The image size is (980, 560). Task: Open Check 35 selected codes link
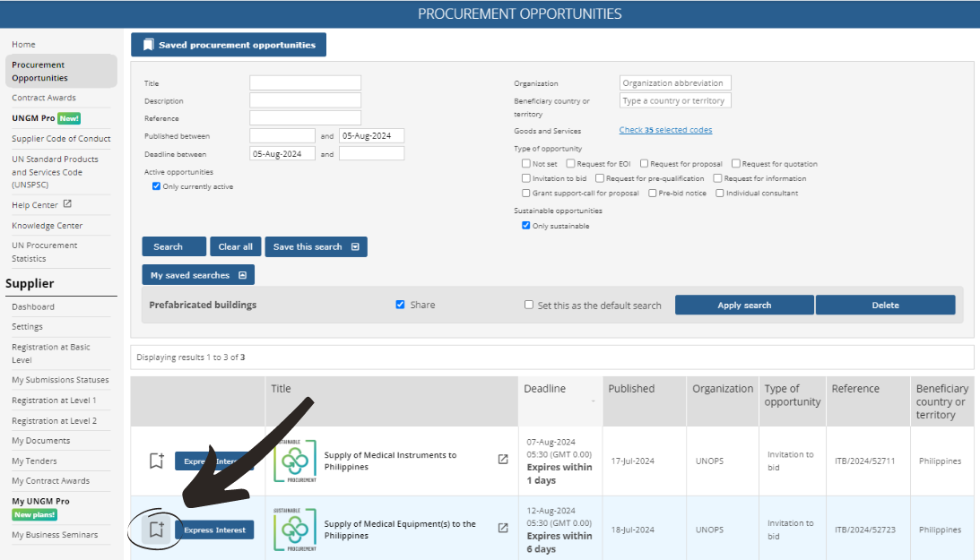[665, 130]
